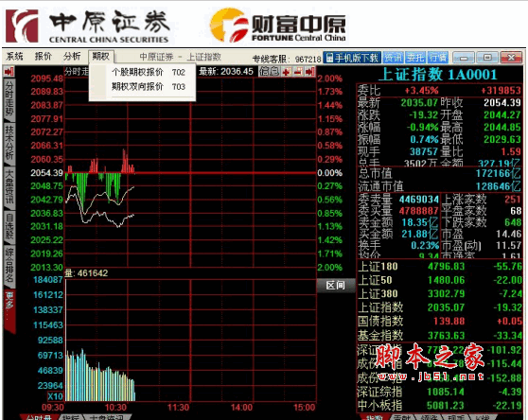528x420 pixels.
Task: Open the 行情 quotes toolbar button
Action: pyautogui.click(x=438, y=58)
